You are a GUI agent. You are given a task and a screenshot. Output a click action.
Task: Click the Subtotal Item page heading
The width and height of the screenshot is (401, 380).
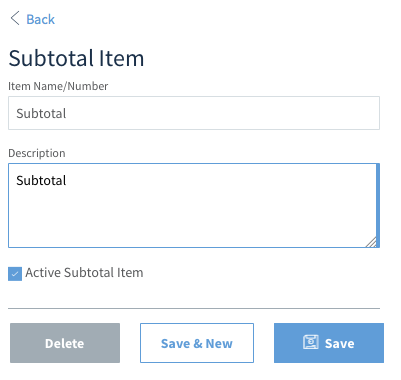click(76, 58)
